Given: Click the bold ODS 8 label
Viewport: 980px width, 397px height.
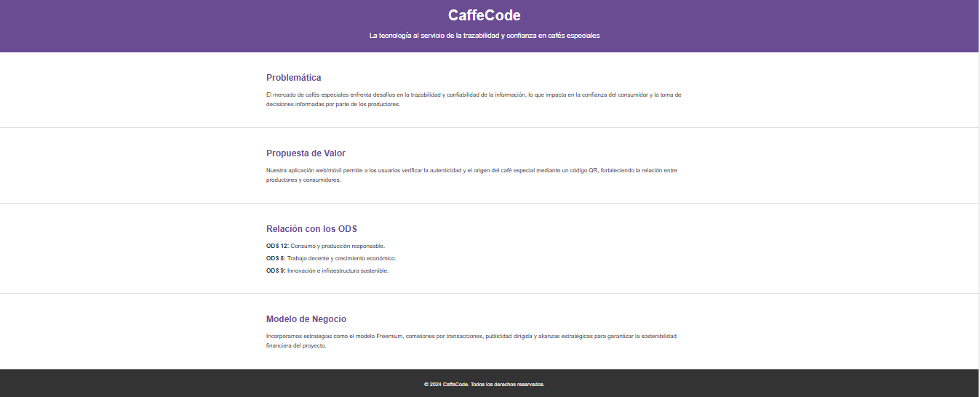Looking at the screenshot, I should pyautogui.click(x=276, y=259).
